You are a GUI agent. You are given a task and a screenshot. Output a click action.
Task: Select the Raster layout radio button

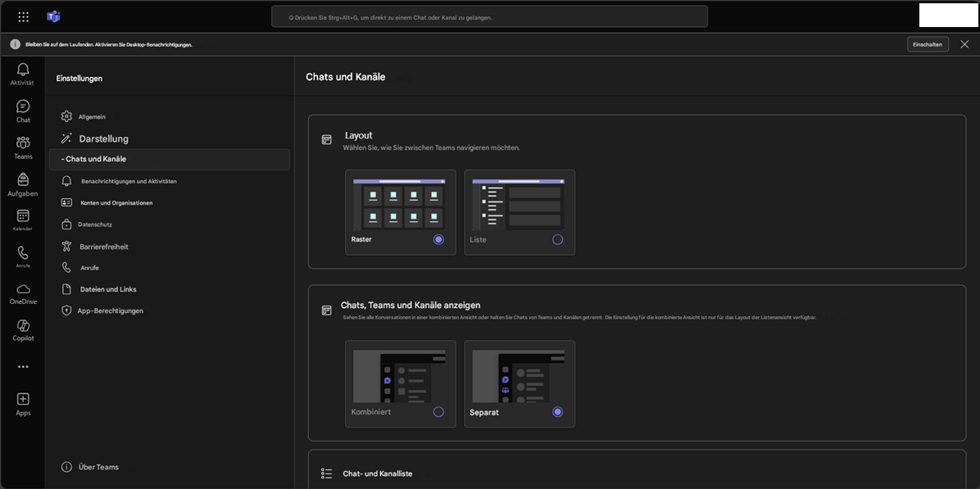click(438, 239)
